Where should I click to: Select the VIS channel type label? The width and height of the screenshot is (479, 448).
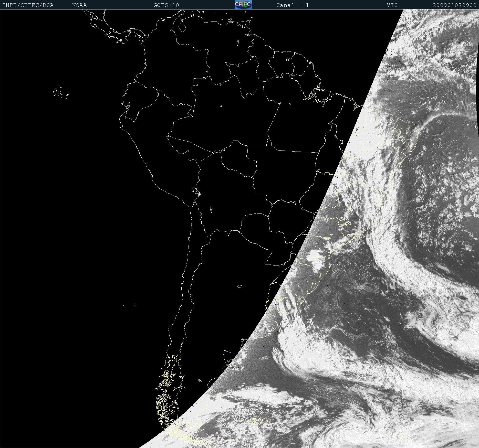click(392, 5)
